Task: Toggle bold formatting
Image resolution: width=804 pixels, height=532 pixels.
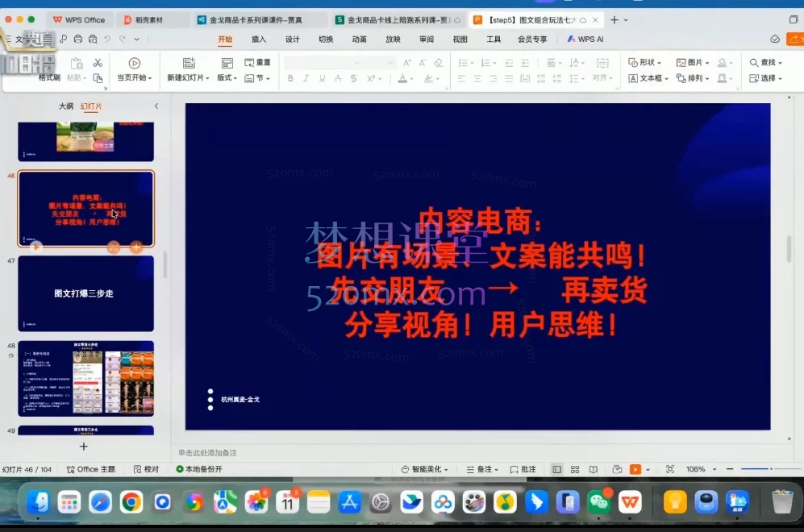Action: (290, 78)
